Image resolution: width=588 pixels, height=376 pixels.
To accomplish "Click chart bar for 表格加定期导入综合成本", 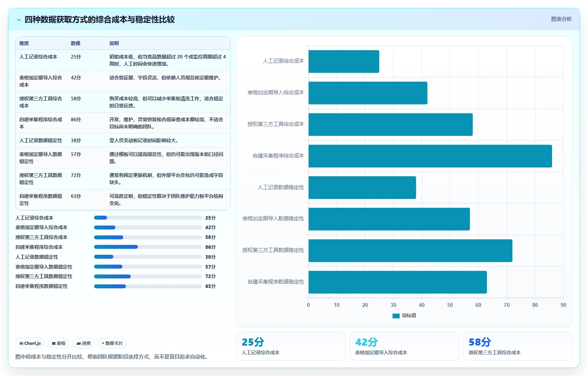I will coord(368,93).
